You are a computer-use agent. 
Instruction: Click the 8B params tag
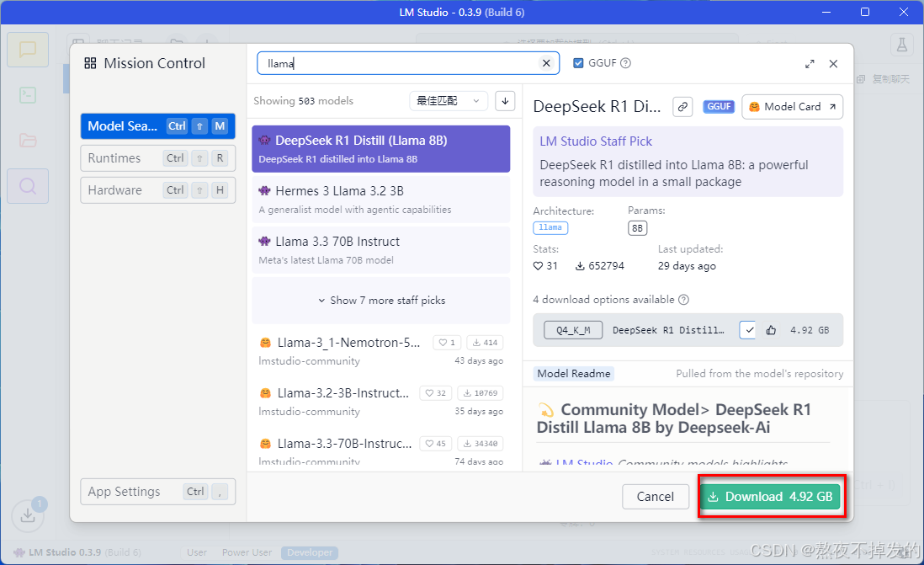coord(637,228)
